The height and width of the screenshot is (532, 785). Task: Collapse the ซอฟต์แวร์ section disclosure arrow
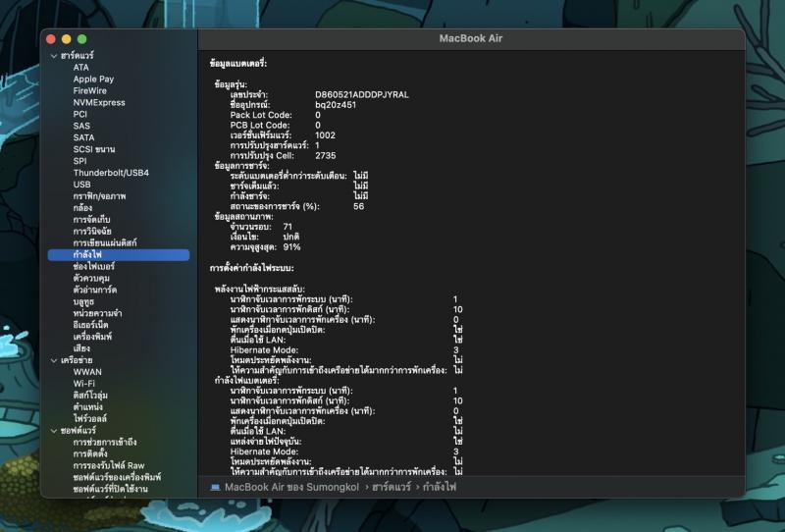(54, 430)
